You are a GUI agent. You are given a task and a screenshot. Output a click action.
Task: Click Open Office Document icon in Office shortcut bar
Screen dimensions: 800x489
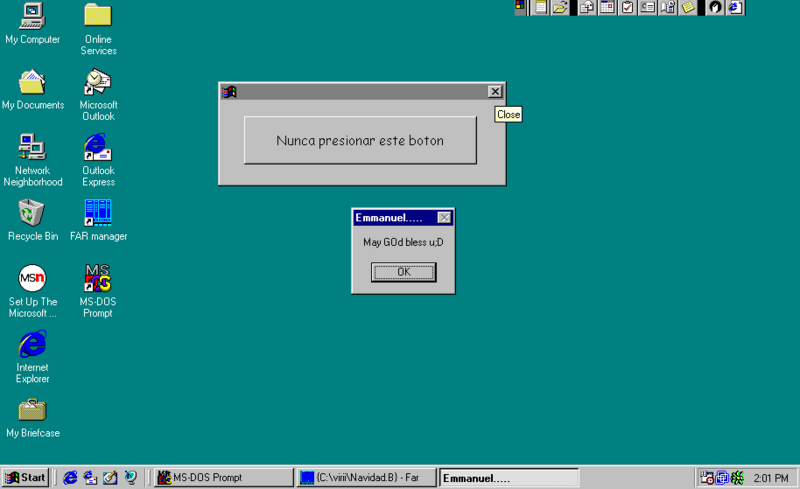[560, 7]
